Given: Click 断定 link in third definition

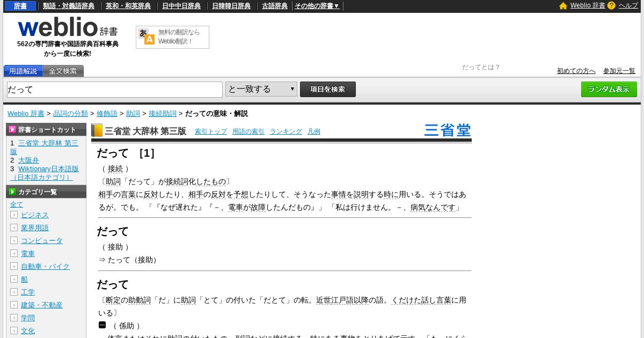Looking at the screenshot, I should coord(113,300).
